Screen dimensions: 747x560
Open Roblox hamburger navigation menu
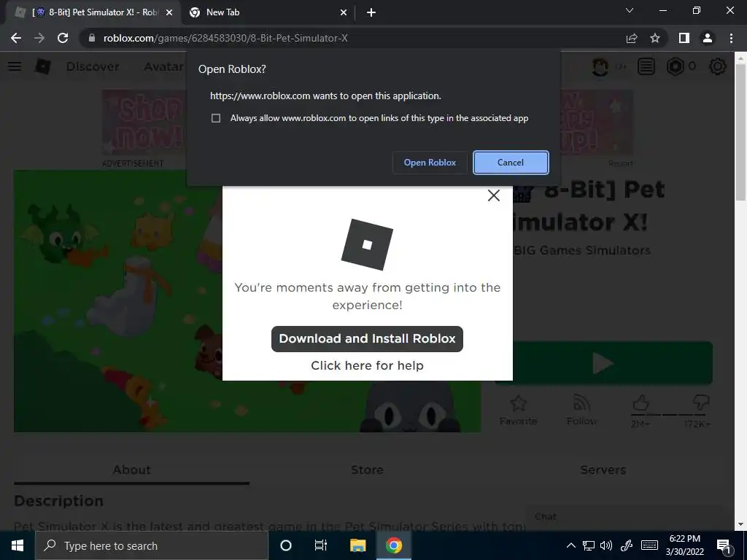pyautogui.click(x=15, y=66)
